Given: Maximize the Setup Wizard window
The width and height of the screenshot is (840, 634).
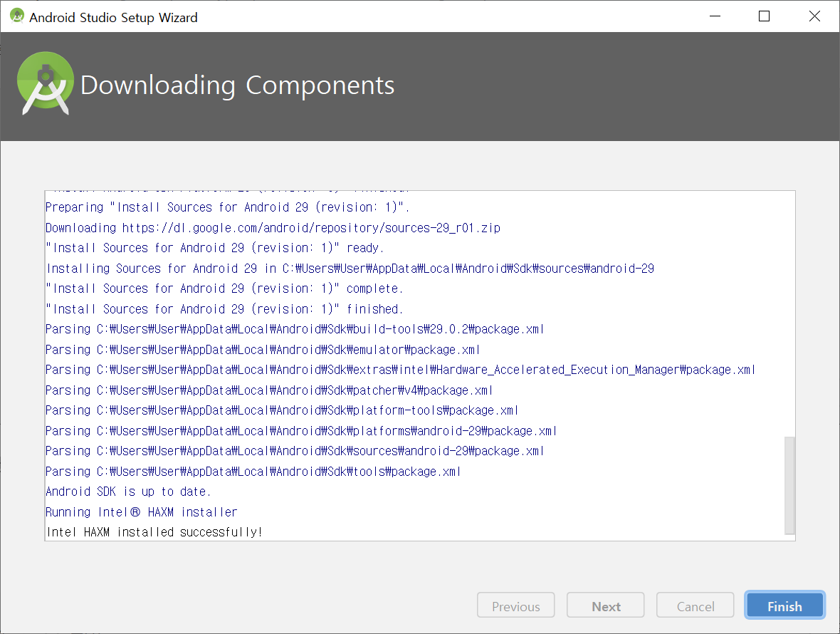Looking at the screenshot, I should (x=764, y=16).
